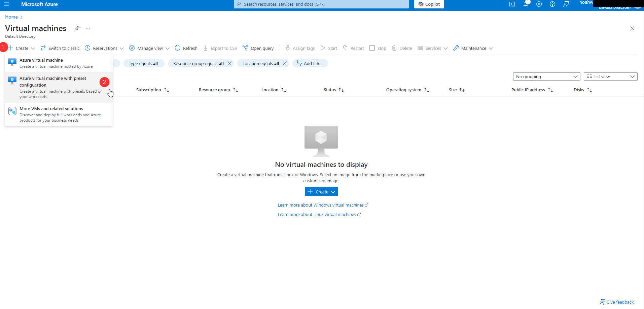The height and width of the screenshot is (309, 644).
Task: Click the Delete toolbar button
Action: pyautogui.click(x=402, y=48)
